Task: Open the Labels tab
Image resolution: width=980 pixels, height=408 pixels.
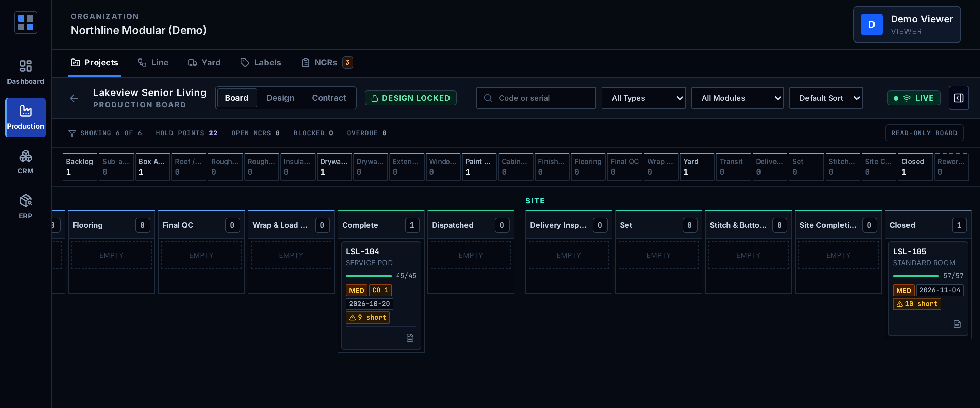Action: coord(261,62)
